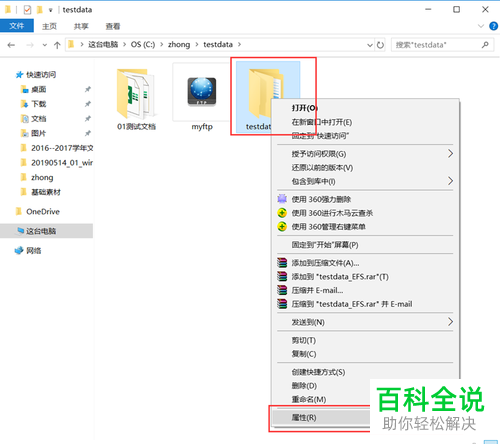Open the quick access toolbar dropdown arrow
The height and width of the screenshot is (444, 500).
(51, 10)
